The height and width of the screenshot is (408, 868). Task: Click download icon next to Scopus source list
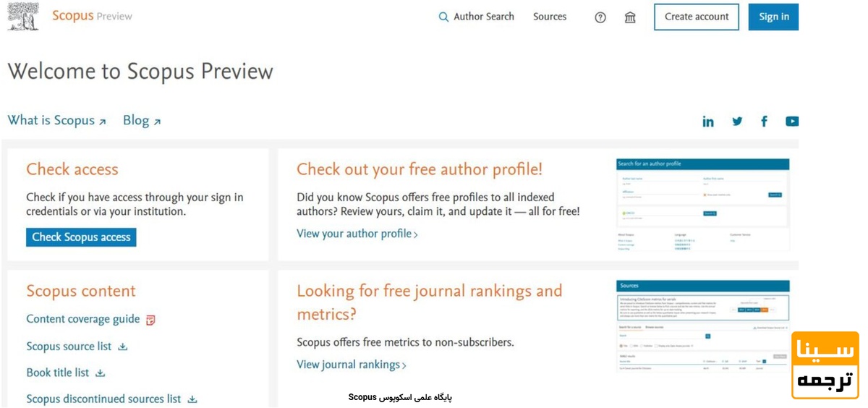[x=122, y=347]
